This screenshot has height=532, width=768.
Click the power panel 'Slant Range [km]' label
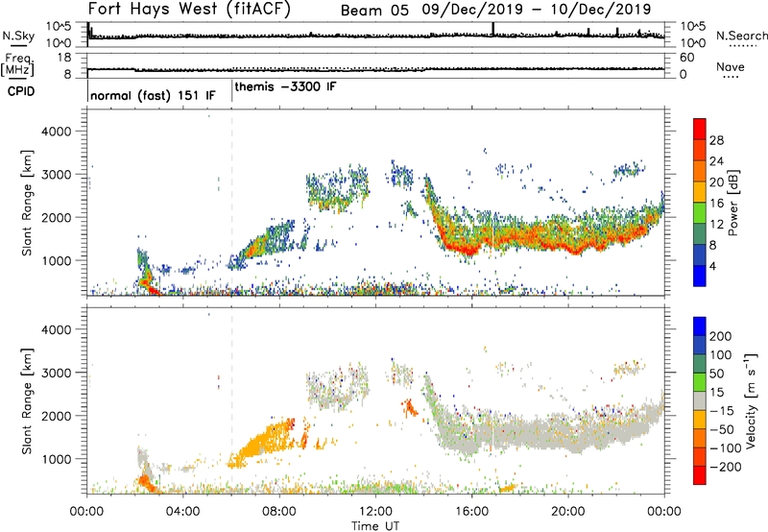(27, 203)
